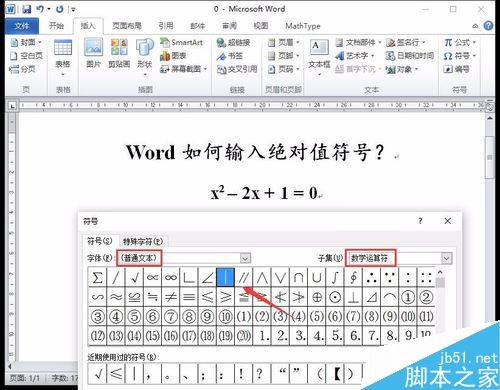
Task: Open Signature Line (签名行) dropdown
Action: click(406, 42)
